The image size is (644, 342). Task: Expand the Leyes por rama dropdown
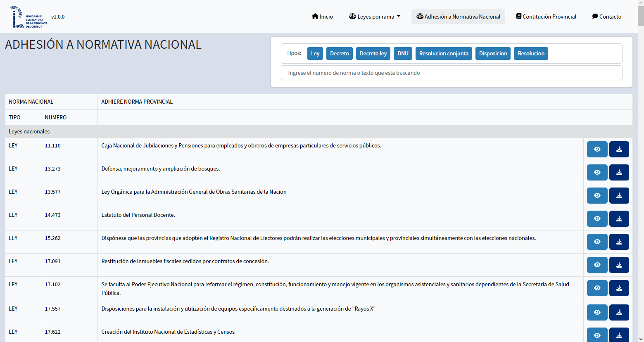tap(375, 17)
